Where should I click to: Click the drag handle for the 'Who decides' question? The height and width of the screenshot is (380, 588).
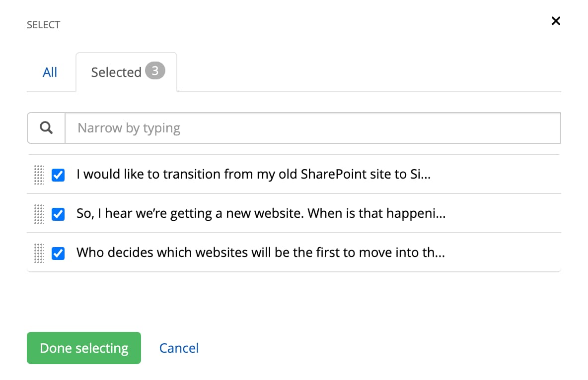click(39, 253)
